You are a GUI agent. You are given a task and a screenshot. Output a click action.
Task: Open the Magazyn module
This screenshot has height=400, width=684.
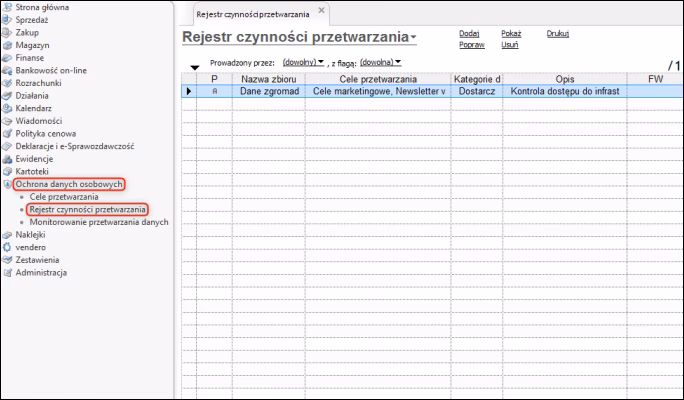pos(32,45)
